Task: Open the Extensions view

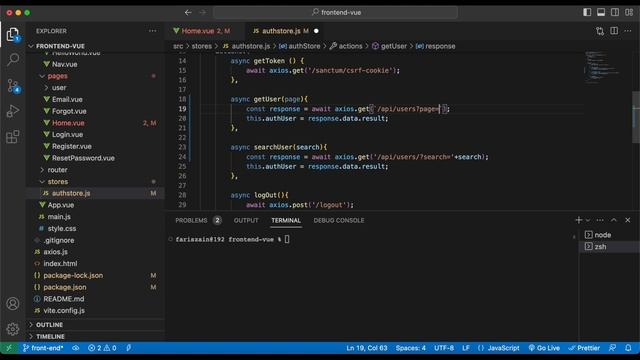Action: click(13, 136)
